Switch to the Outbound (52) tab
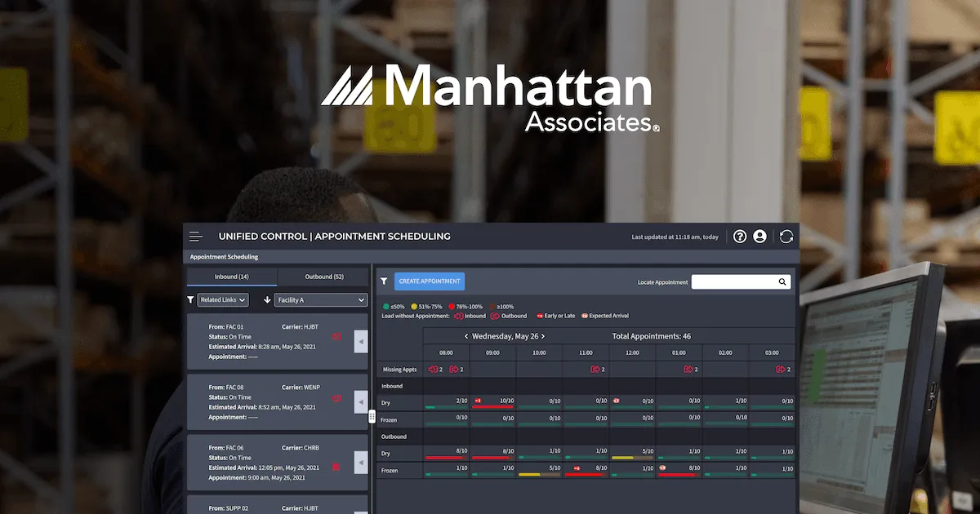 324,277
